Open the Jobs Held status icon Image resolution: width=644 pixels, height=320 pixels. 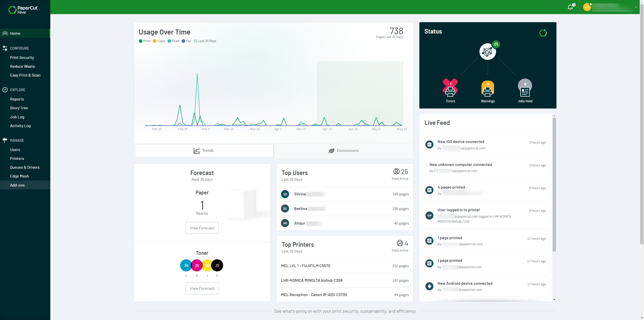pyautogui.click(x=525, y=89)
